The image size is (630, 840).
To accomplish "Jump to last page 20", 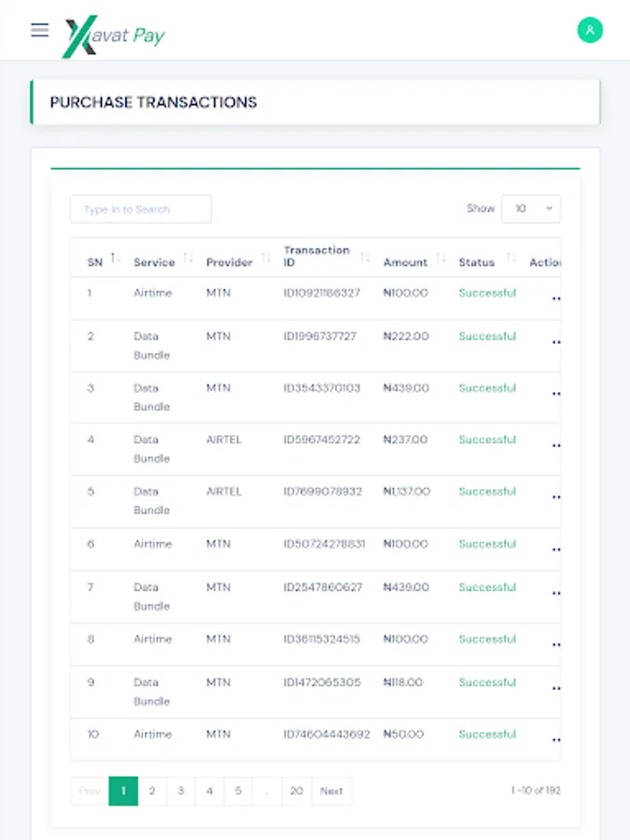I will pos(296,791).
